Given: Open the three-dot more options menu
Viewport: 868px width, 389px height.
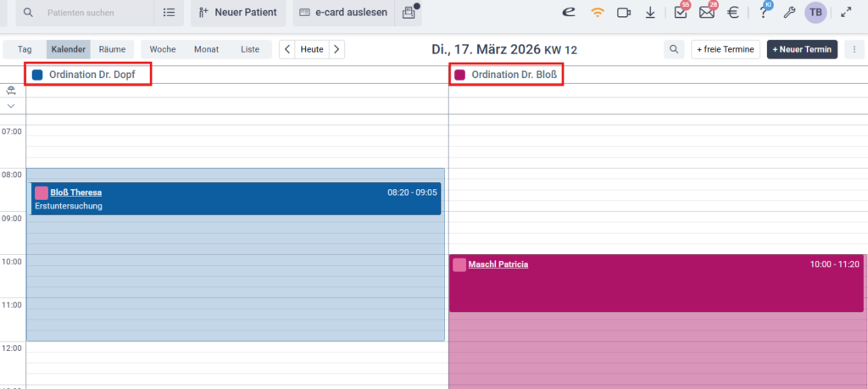Looking at the screenshot, I should pyautogui.click(x=853, y=49).
